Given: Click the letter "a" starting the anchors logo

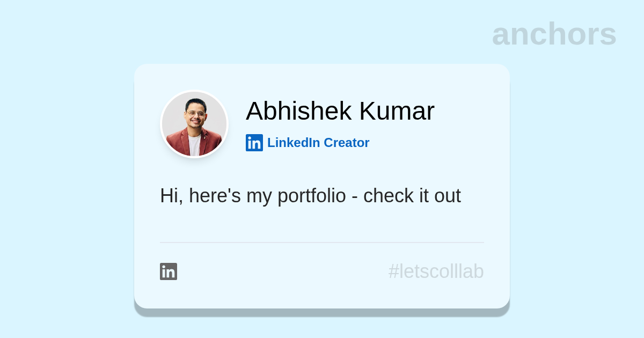Looking at the screenshot, I should click(x=501, y=35).
